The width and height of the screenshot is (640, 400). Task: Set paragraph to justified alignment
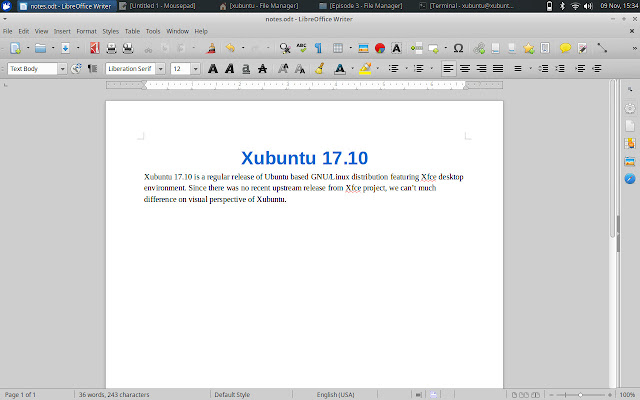pyautogui.click(x=498, y=69)
